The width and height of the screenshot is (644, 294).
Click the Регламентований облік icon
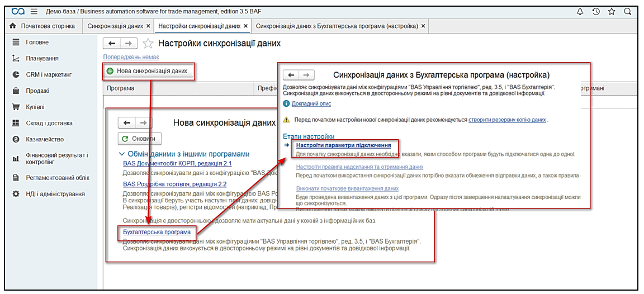click(x=16, y=178)
